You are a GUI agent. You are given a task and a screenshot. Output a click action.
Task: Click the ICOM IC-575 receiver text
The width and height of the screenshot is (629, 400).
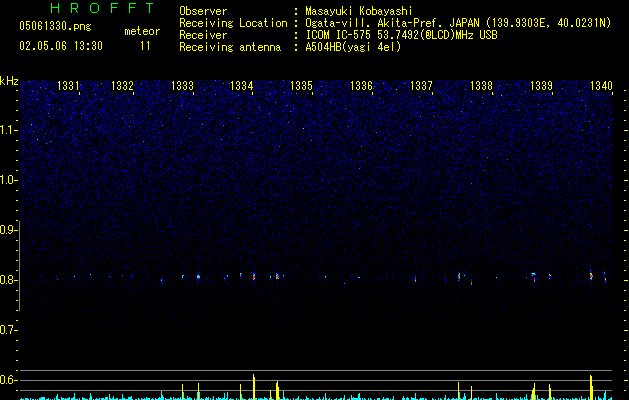[x=401, y=35]
